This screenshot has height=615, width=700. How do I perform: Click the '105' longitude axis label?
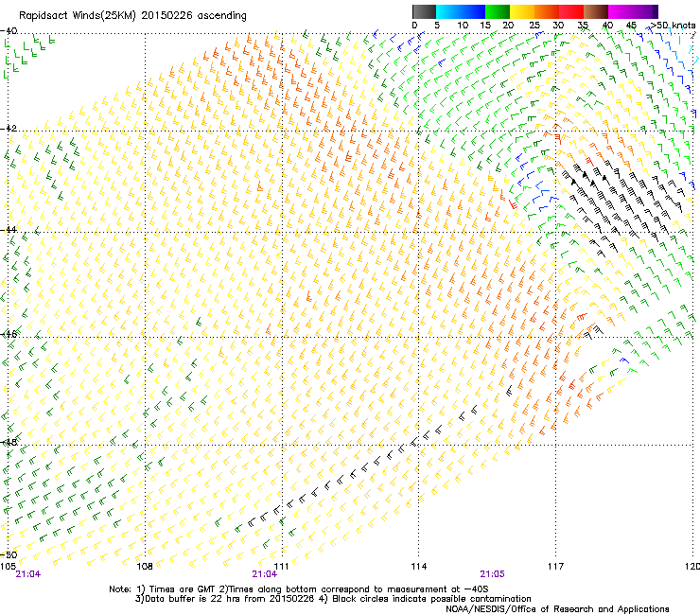(8, 567)
